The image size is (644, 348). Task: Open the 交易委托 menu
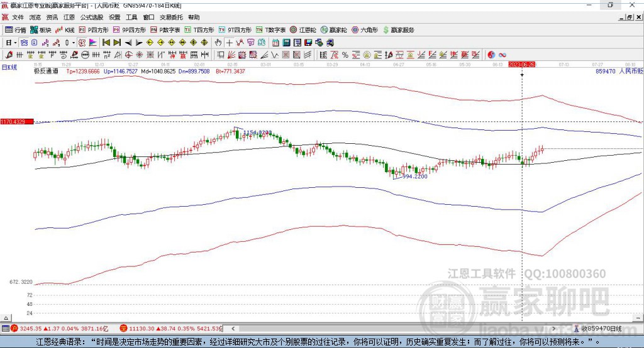pyautogui.click(x=171, y=17)
